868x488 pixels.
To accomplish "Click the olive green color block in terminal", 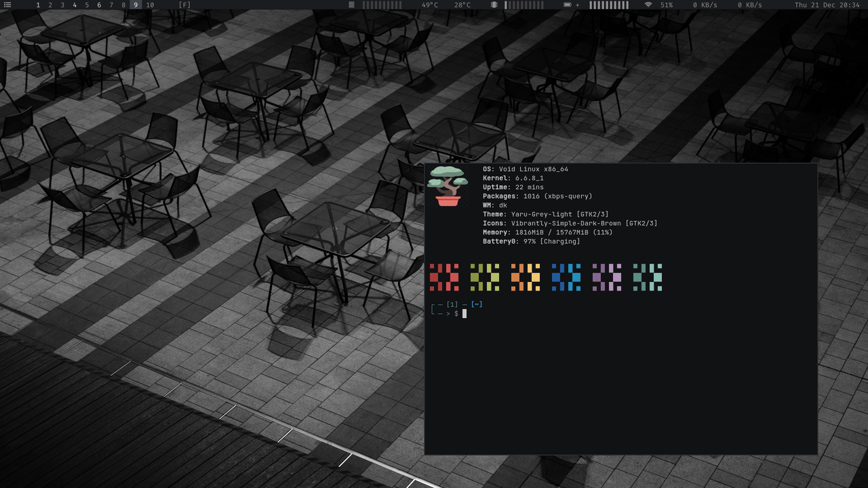I will click(x=485, y=277).
